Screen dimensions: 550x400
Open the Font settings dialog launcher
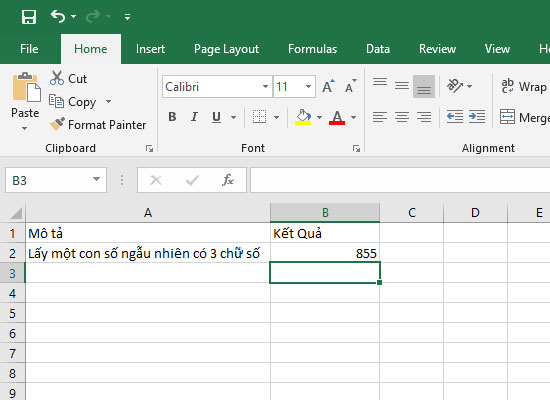click(x=356, y=149)
